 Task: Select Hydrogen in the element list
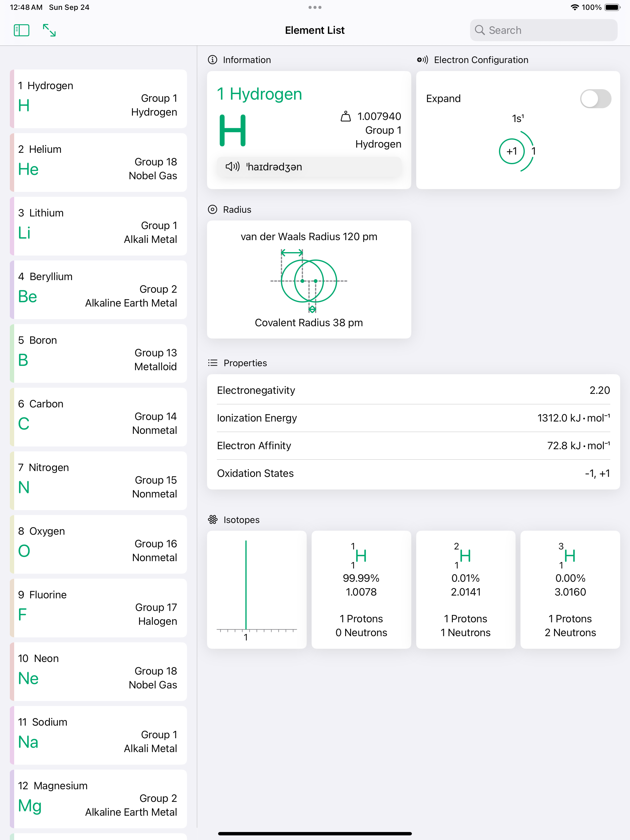pos(98,99)
